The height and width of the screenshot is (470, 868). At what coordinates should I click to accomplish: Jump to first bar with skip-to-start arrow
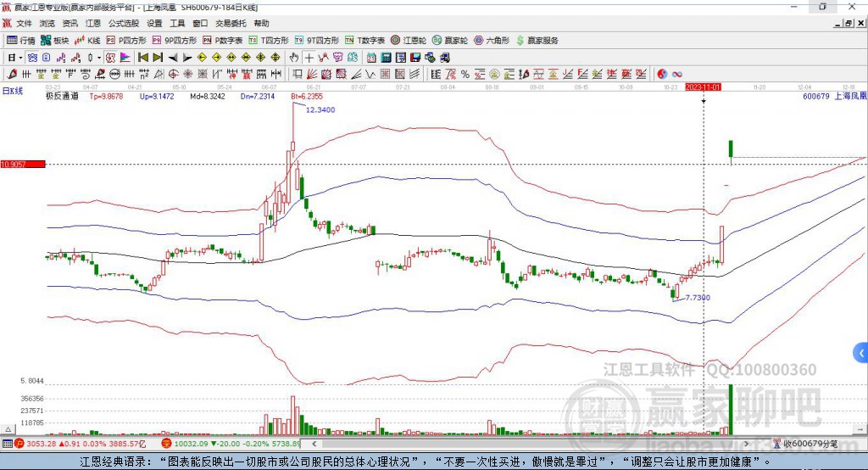[143, 58]
